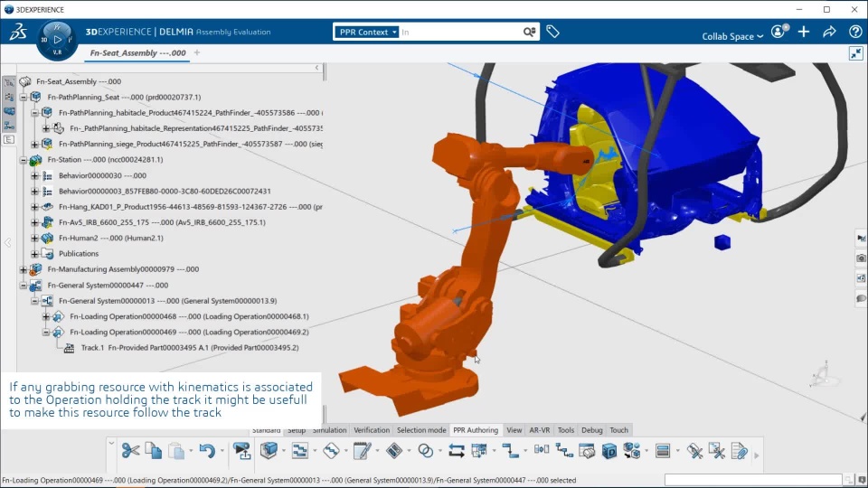
Task: Click the left arrow handle on the window's left edge
Action: [7, 242]
